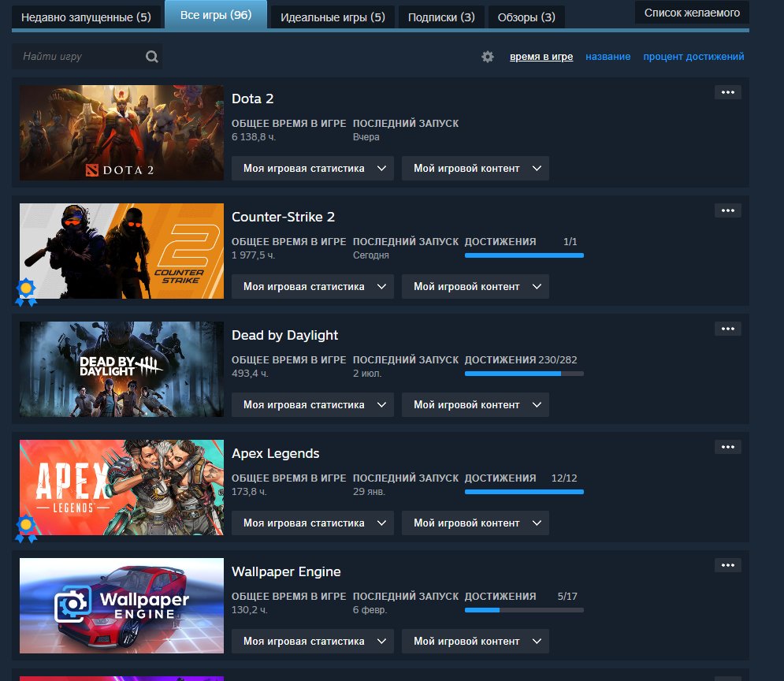Open the three-dots menu for Apex Legends

[727, 447]
